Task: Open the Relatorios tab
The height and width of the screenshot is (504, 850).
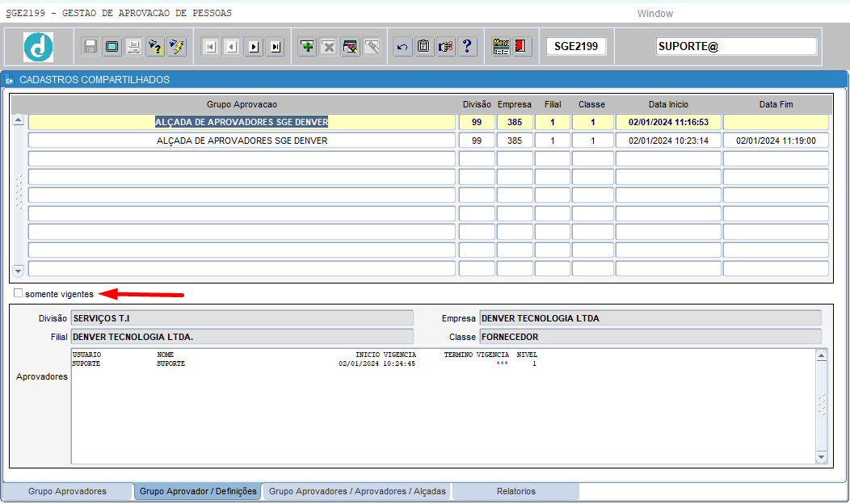Action: [x=516, y=491]
